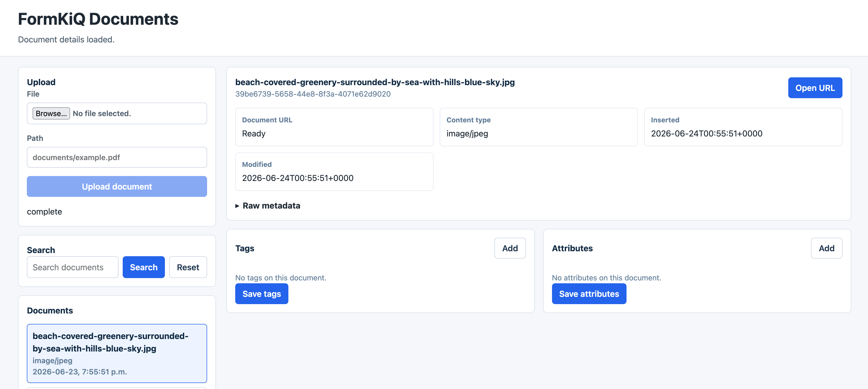Screen dimensions: 868x389
Task: Focus the Path input field
Action: (117, 157)
